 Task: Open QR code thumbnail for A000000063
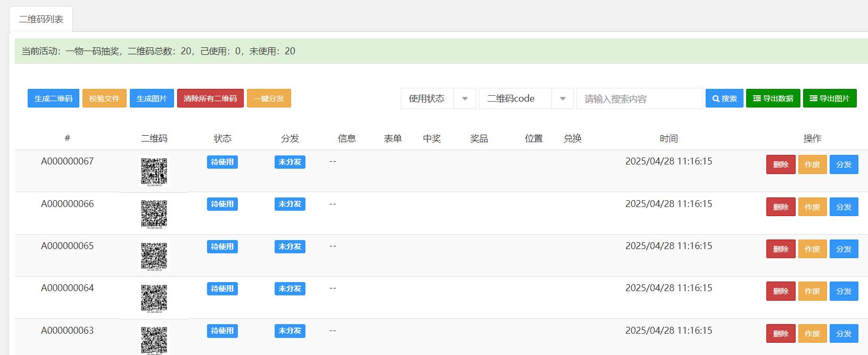click(x=154, y=340)
